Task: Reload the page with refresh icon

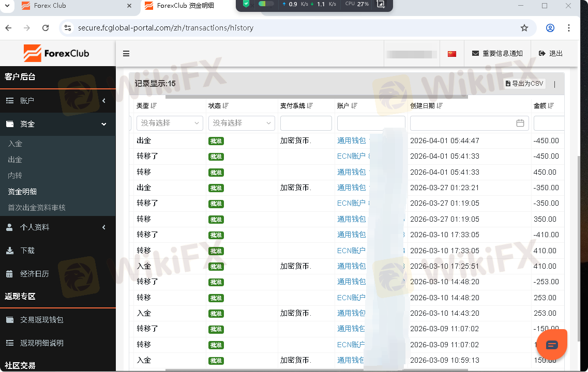Action: (x=46, y=28)
